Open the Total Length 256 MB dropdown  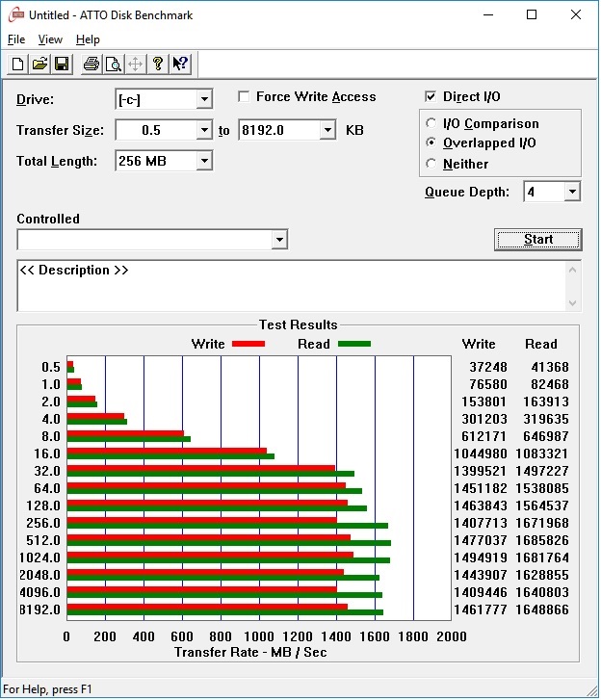(204, 161)
